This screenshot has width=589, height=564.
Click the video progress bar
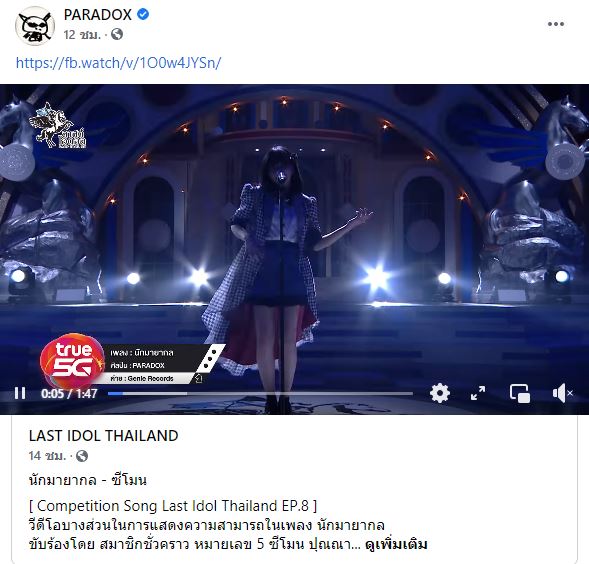(260, 393)
